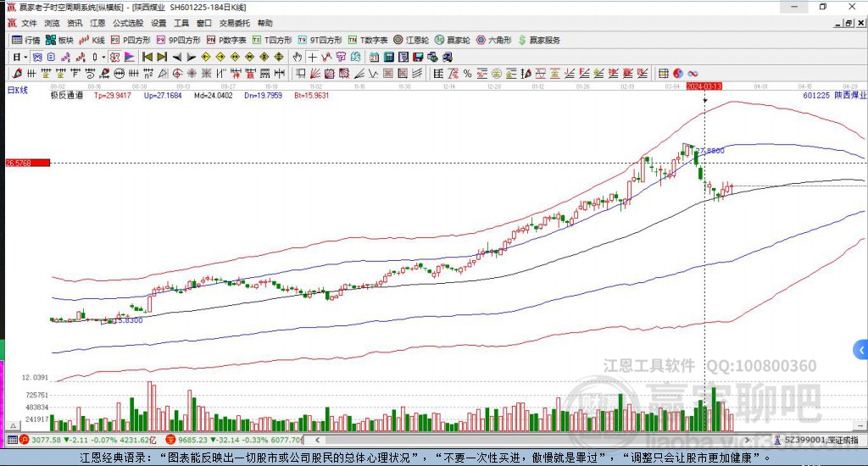Open the calendar date icon

click(374, 57)
